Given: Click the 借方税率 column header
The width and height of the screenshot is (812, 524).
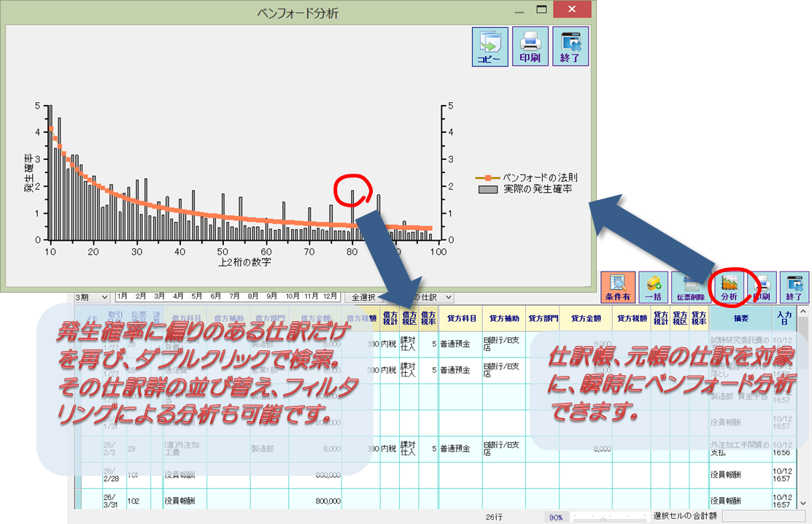Looking at the screenshot, I should pyautogui.click(x=428, y=318).
